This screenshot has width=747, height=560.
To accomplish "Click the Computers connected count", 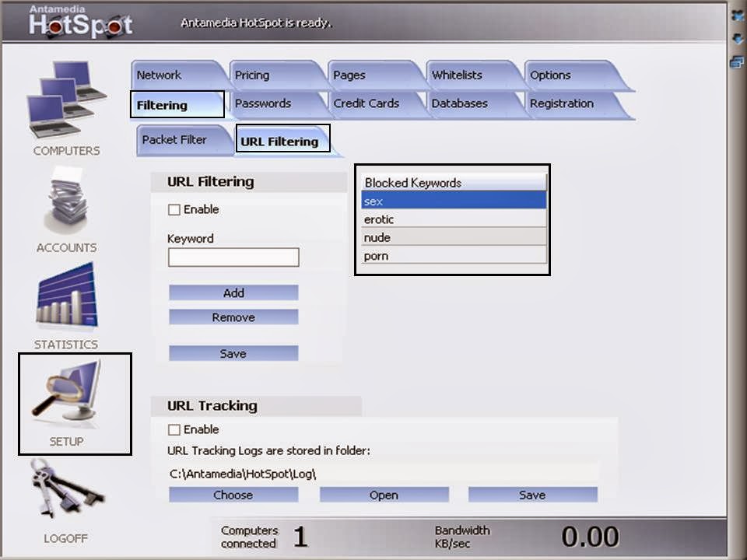I will 300,537.
